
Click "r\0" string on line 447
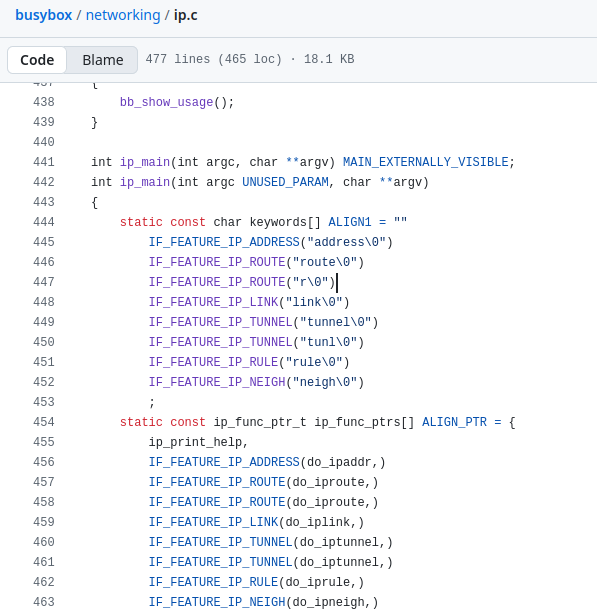tap(310, 282)
